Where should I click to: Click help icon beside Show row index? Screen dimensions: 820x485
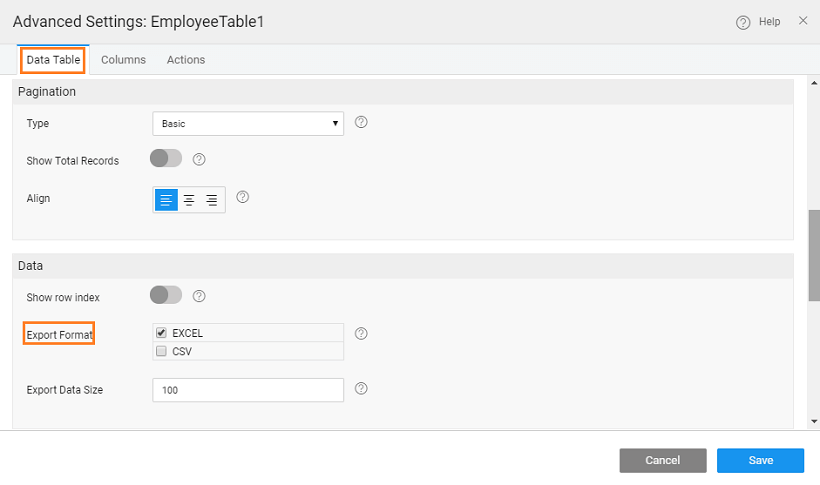click(x=199, y=296)
